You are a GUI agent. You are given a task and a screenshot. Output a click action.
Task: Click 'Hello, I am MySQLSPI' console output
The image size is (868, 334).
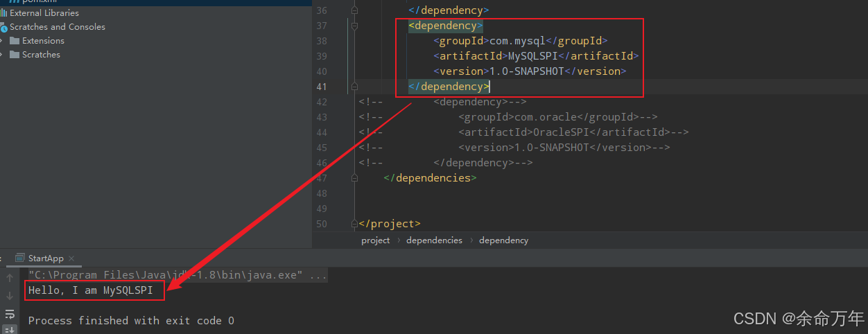coord(91,291)
